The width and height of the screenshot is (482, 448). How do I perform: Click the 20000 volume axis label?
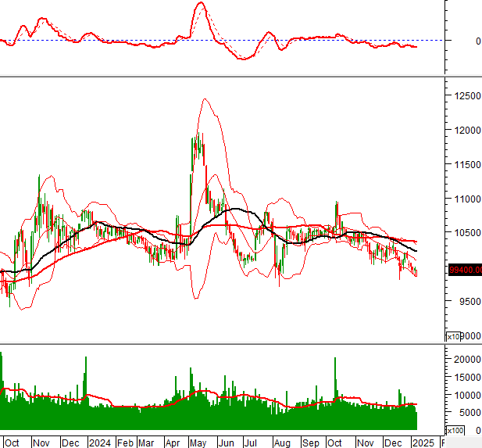(467, 359)
